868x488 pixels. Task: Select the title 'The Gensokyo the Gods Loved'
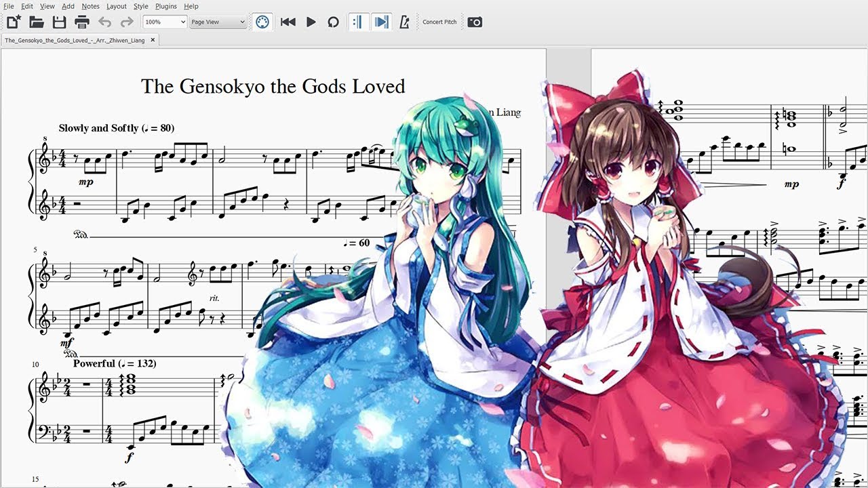(273, 87)
